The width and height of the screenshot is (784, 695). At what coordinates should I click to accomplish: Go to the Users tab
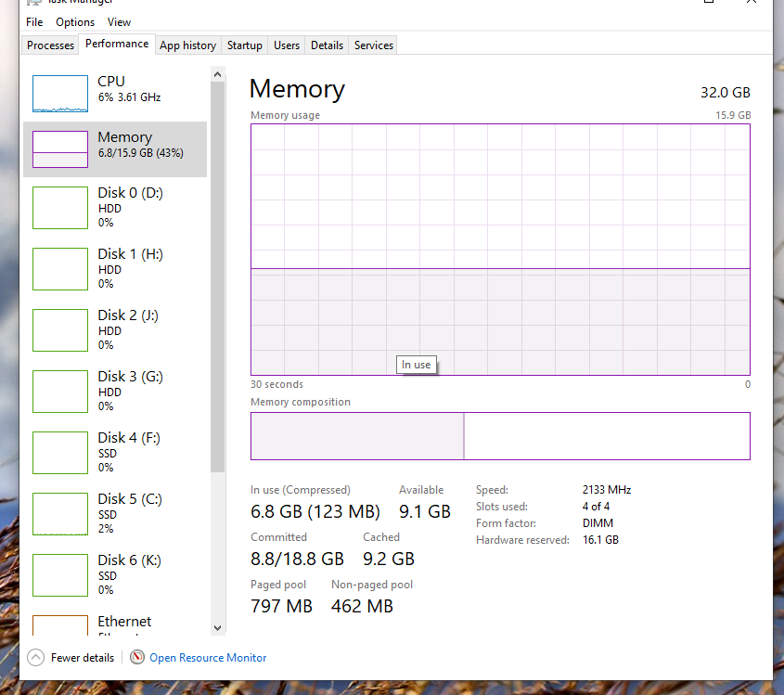pos(287,45)
